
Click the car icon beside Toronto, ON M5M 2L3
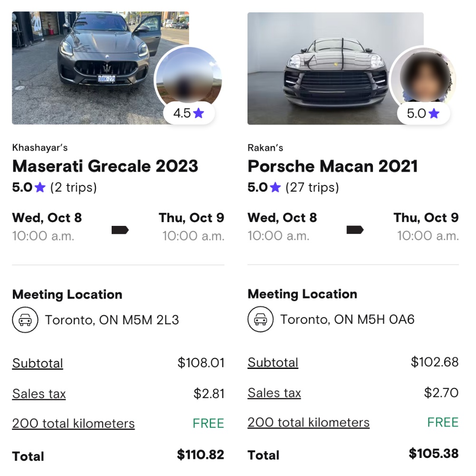pyautogui.click(x=25, y=320)
